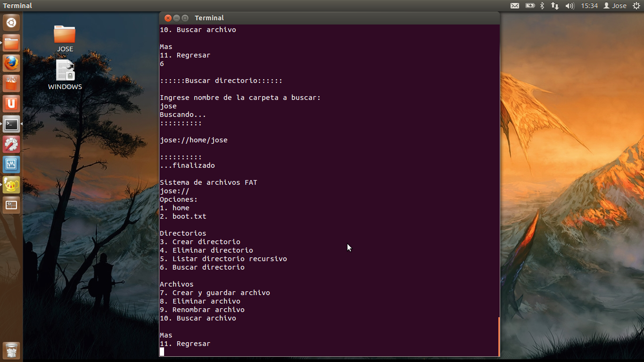Click the teapot application icon

point(11,185)
